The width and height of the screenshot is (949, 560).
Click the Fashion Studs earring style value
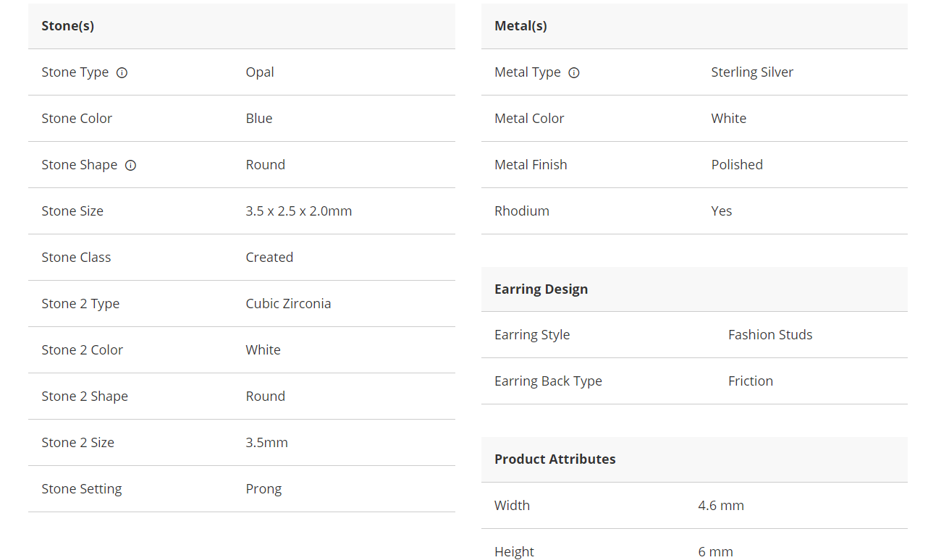770,335
